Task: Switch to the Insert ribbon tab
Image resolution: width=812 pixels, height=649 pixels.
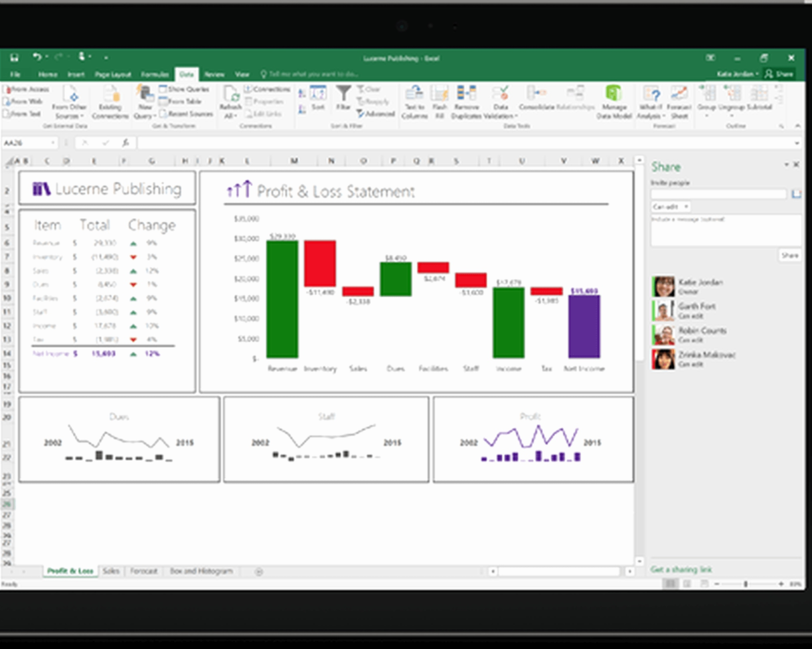Action: (76, 74)
